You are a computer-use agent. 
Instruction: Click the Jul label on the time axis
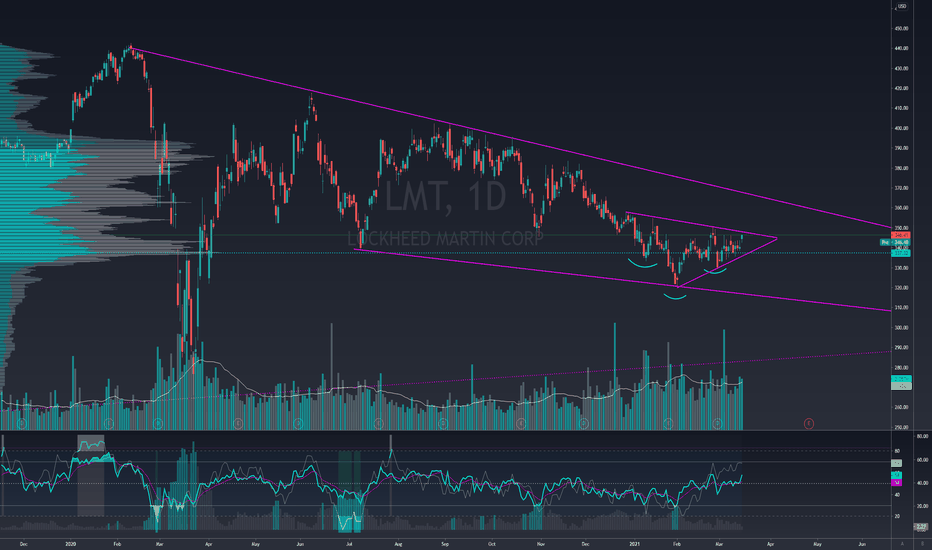click(349, 543)
